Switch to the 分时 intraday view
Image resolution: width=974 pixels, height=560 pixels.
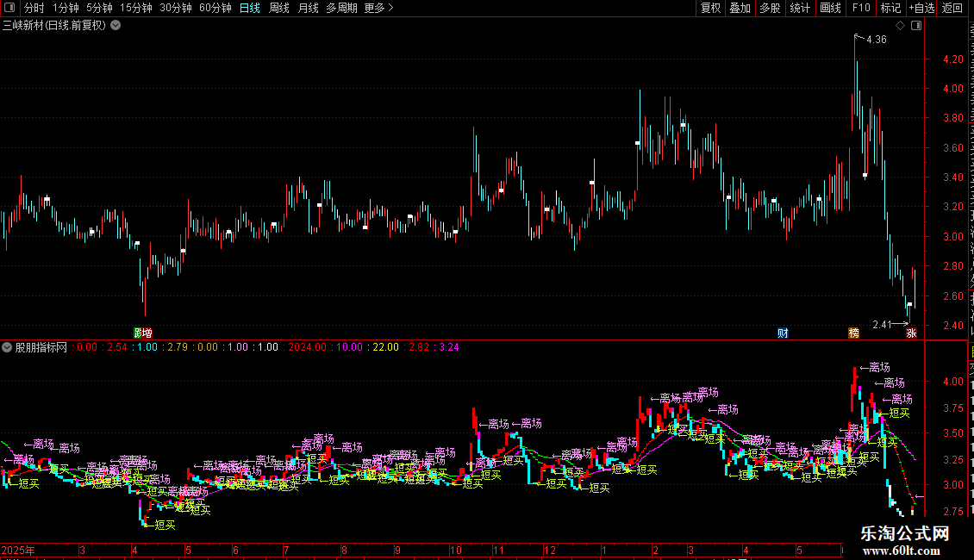click(34, 8)
